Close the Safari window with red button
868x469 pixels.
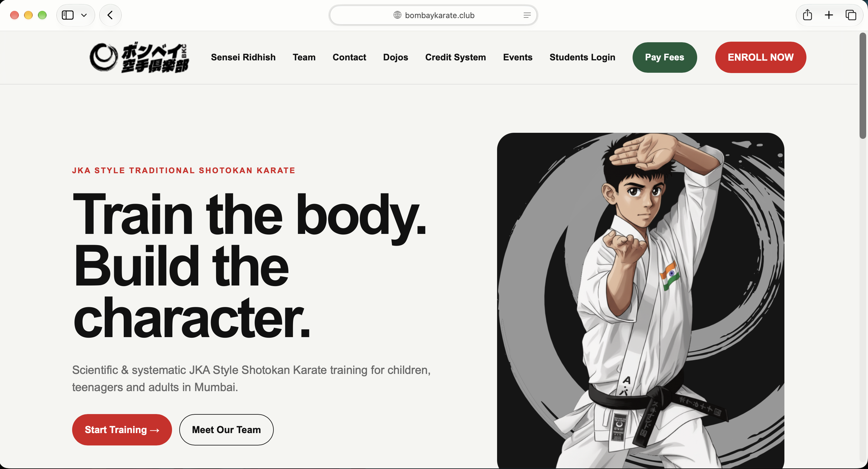coord(14,15)
